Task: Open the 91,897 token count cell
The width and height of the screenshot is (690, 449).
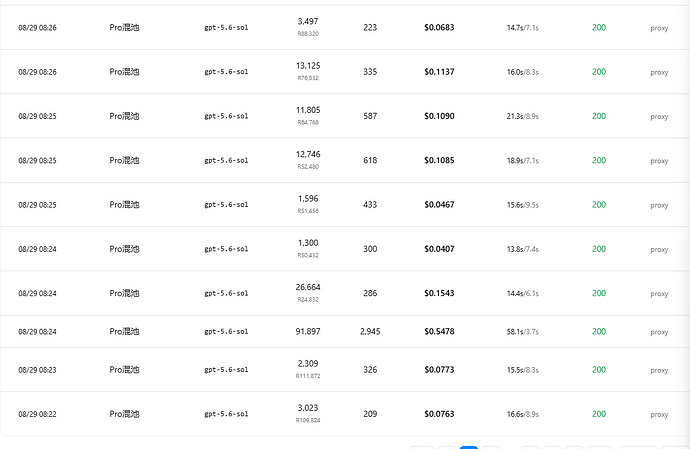Action: click(x=308, y=331)
